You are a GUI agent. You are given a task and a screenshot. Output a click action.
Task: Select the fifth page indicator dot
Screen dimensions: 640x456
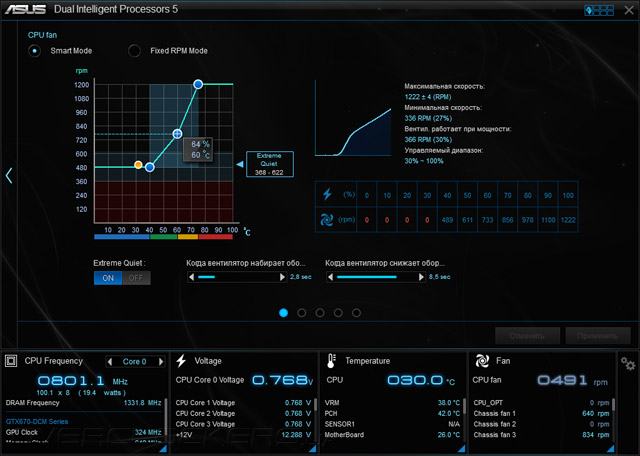(x=356, y=313)
